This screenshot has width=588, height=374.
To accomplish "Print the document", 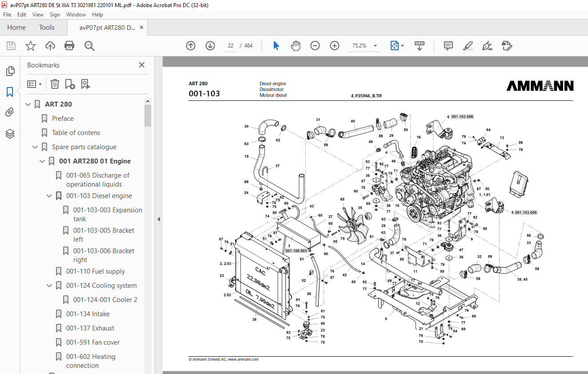I will (69, 46).
